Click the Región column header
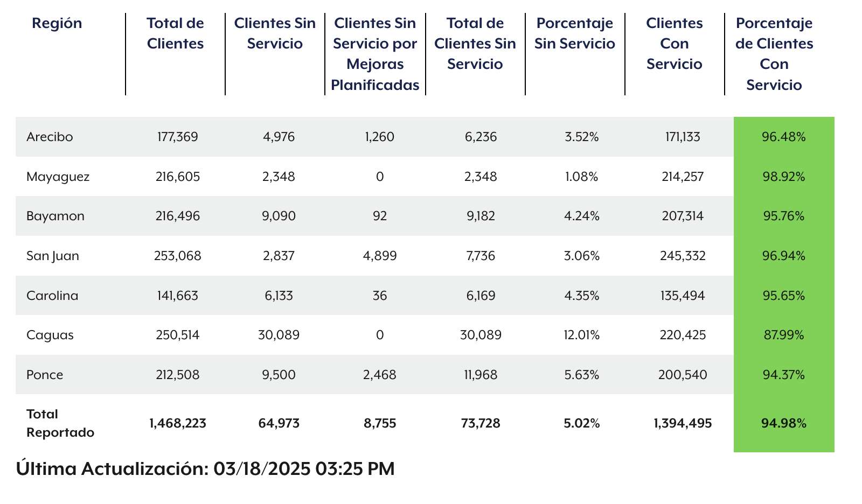This screenshot has width=862, height=504. coord(57,24)
